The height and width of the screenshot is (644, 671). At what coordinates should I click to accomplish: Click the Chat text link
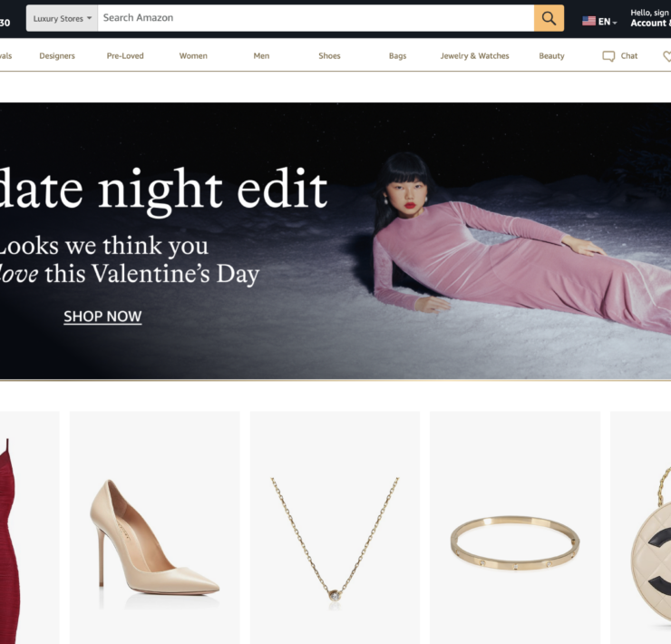[629, 55]
